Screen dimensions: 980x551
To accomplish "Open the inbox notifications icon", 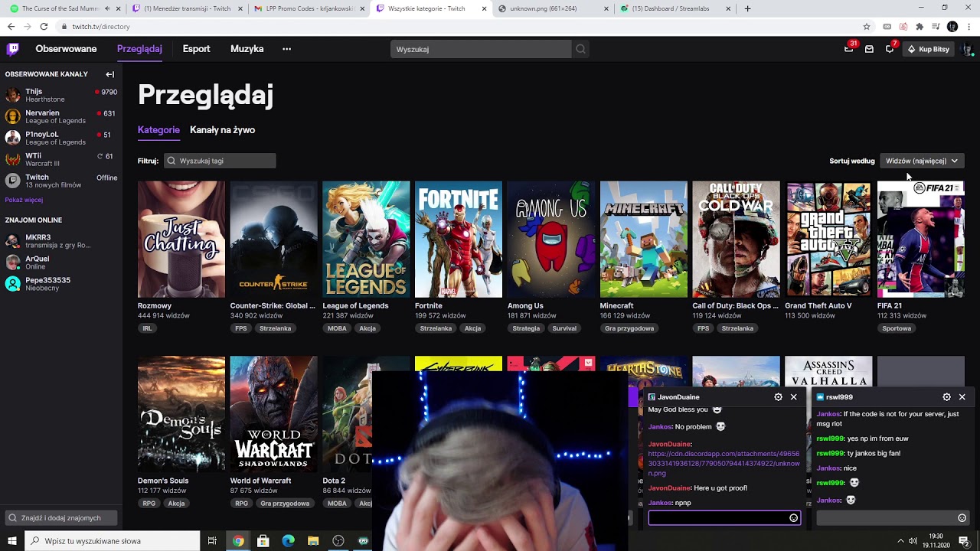I will point(869,49).
